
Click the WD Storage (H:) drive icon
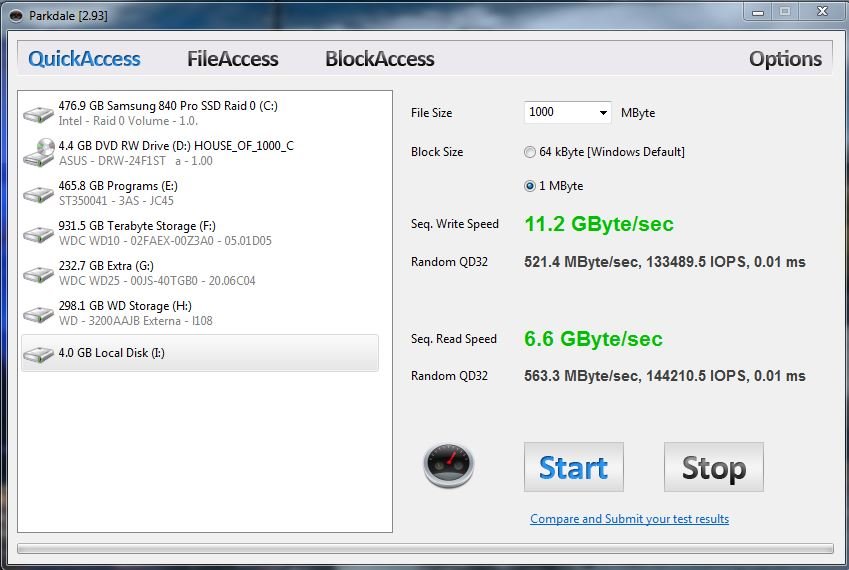pyautogui.click(x=39, y=314)
